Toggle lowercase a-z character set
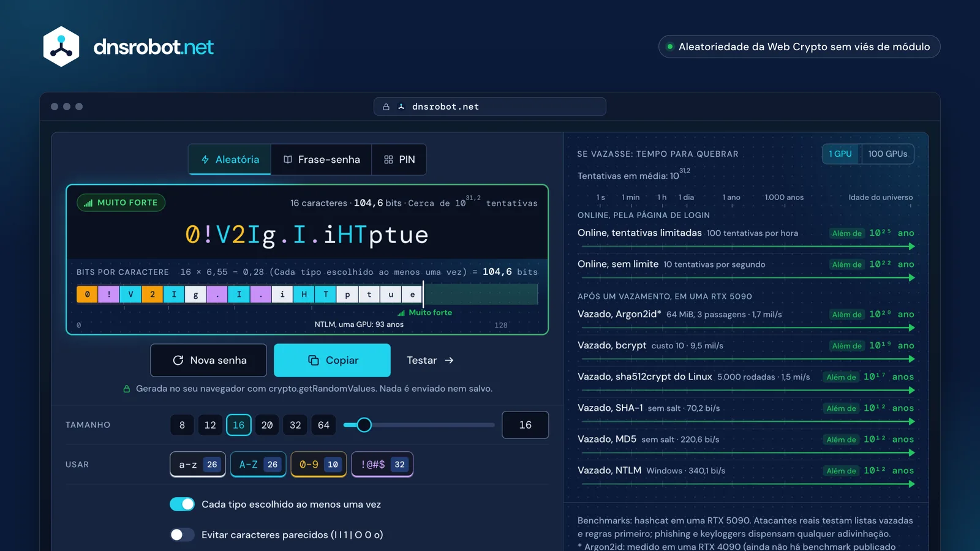This screenshot has height=551, width=980. point(198,465)
